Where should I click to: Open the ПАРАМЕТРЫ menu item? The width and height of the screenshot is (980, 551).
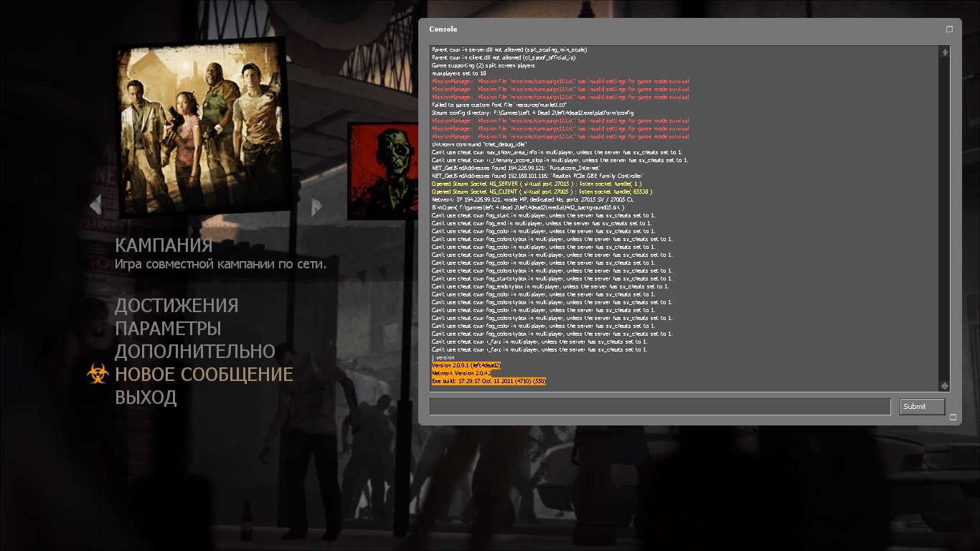pyautogui.click(x=168, y=329)
